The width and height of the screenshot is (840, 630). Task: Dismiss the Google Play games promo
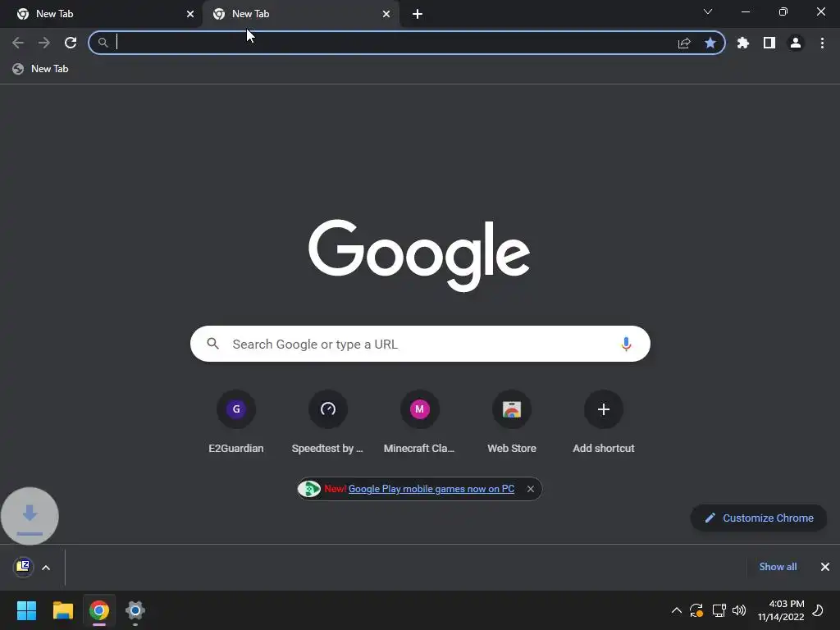(x=531, y=489)
